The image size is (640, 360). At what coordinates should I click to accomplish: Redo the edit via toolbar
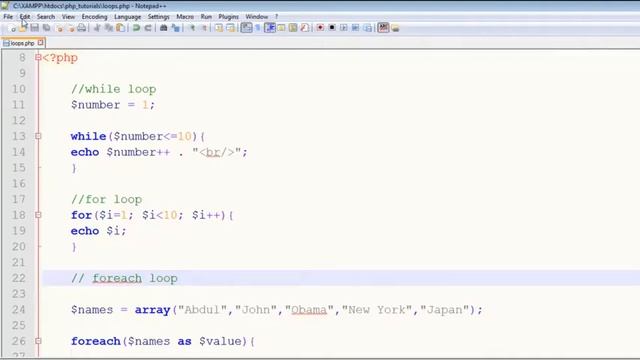tap(148, 28)
